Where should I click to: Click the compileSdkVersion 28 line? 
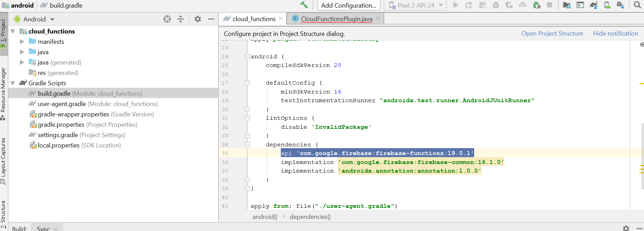coord(303,65)
